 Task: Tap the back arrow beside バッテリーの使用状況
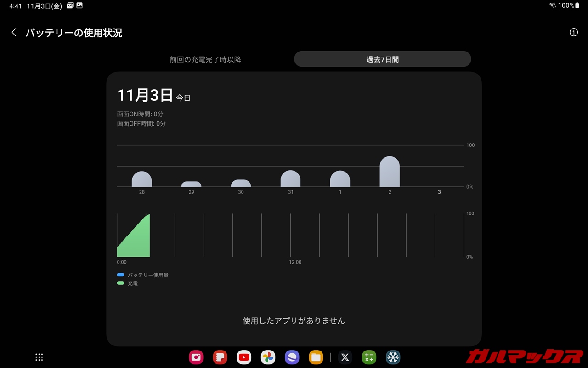14,32
